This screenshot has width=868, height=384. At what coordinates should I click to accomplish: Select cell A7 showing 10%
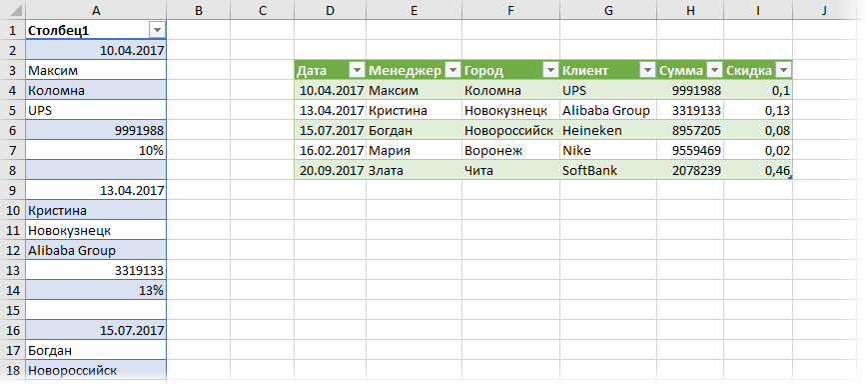click(96, 150)
